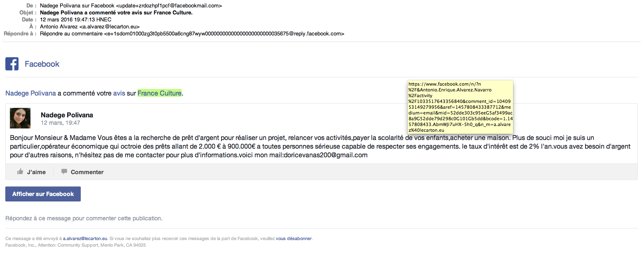Screen dimensions: 644x266
Task: Follow the 'avis' link
Action: pyautogui.click(x=119, y=93)
